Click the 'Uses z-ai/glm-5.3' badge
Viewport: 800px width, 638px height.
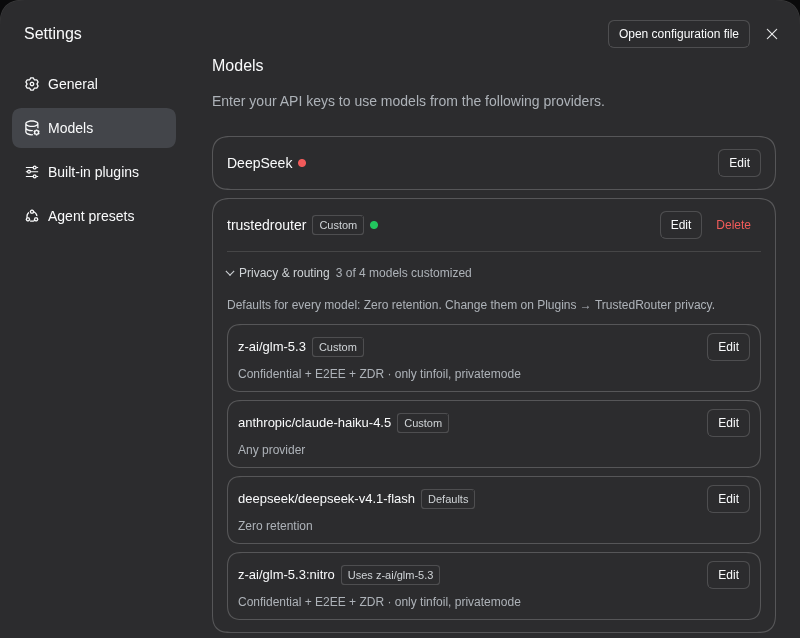pos(390,575)
